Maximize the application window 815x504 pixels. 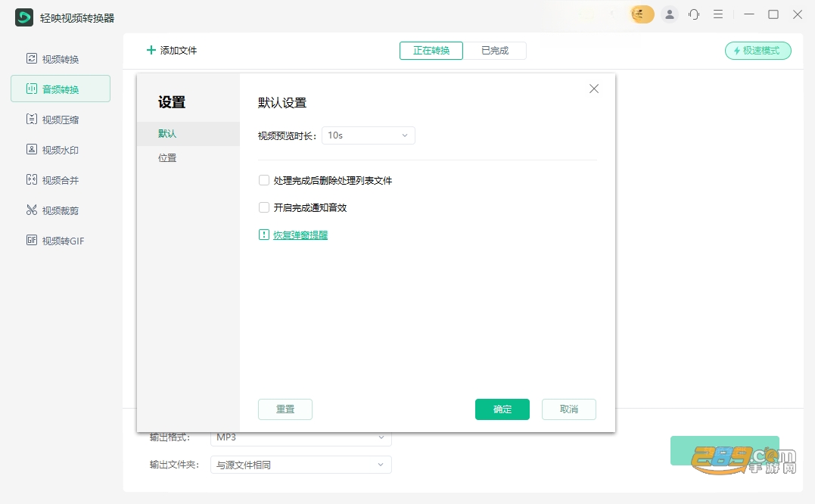pos(773,14)
